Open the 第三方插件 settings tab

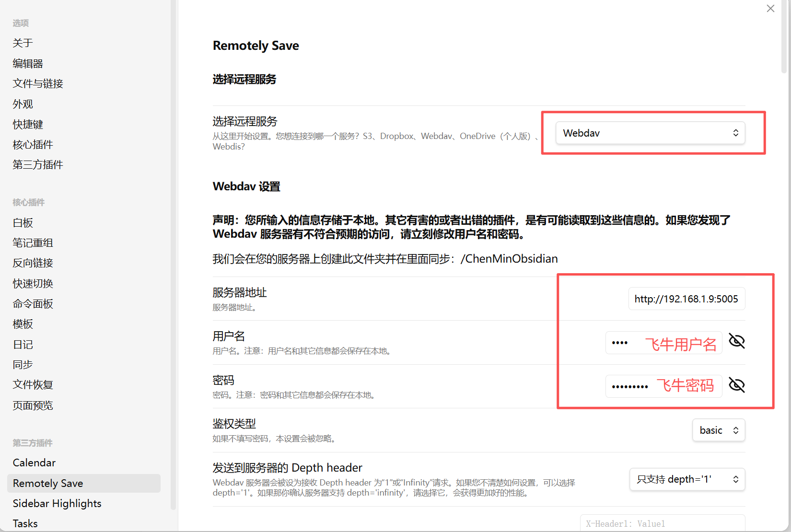38,165
